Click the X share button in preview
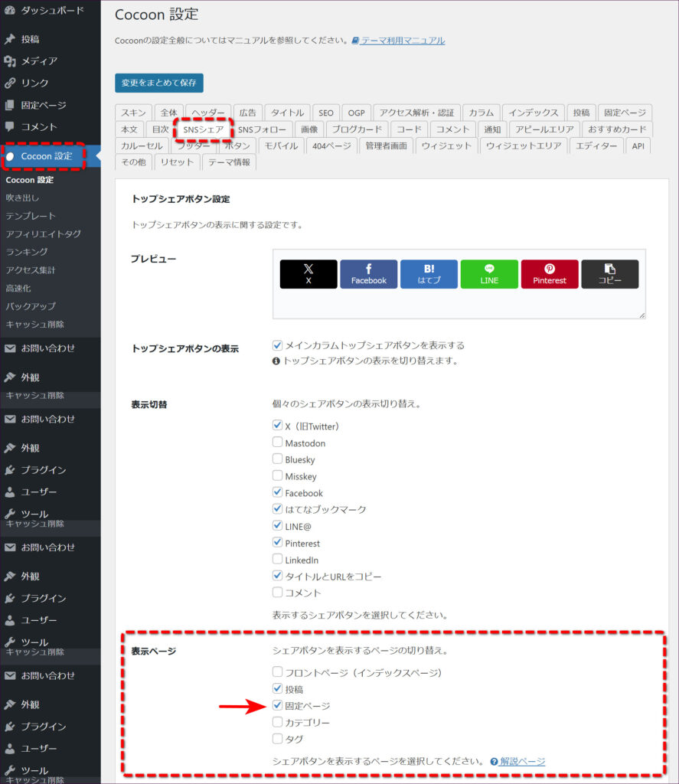Image resolution: width=679 pixels, height=784 pixels. [308, 274]
